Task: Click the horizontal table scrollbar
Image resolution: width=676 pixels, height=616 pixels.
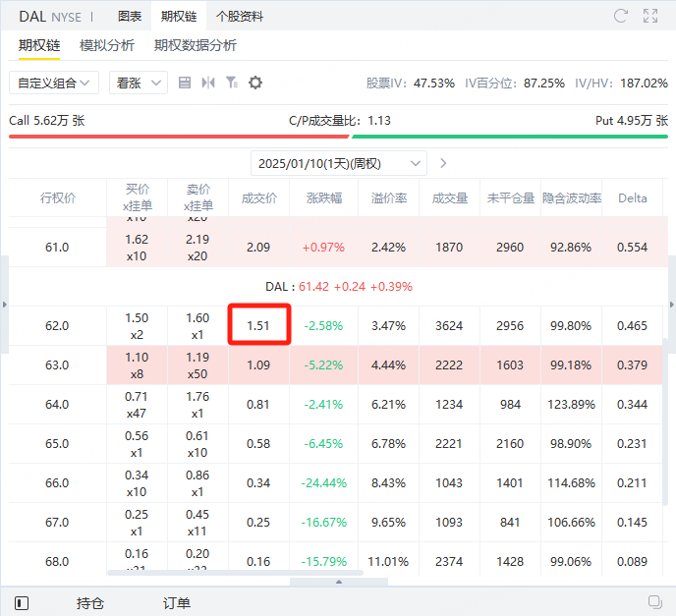Action: click(x=235, y=573)
